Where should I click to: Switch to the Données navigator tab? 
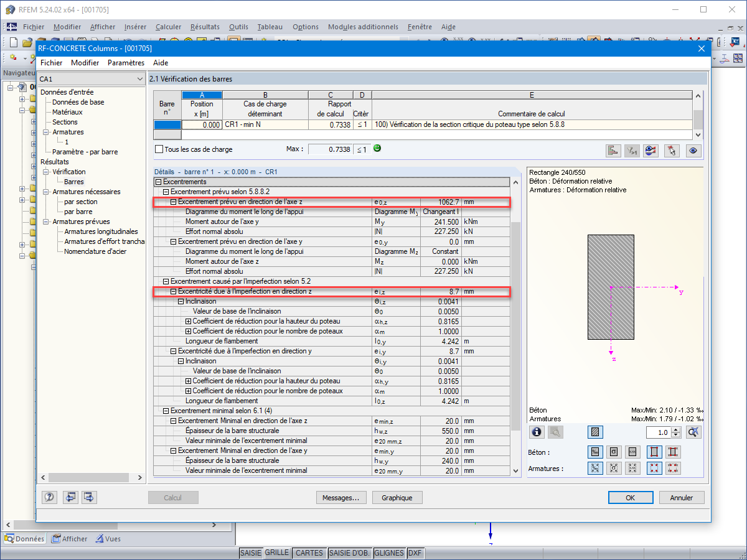pos(24,539)
